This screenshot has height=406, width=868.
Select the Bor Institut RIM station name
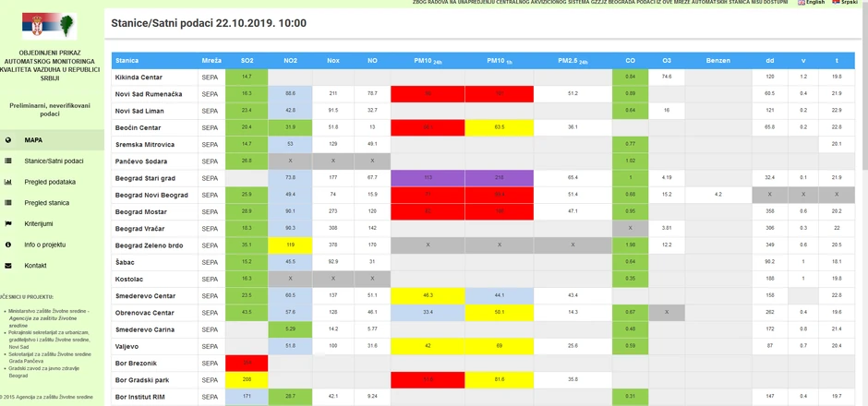pyautogui.click(x=140, y=397)
